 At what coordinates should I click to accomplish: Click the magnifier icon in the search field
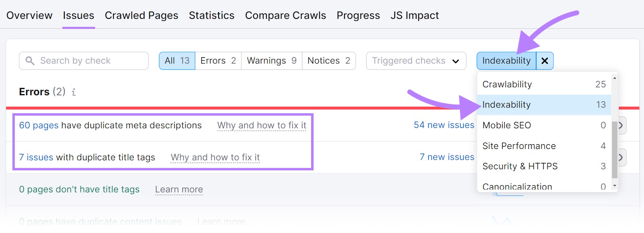click(x=30, y=61)
